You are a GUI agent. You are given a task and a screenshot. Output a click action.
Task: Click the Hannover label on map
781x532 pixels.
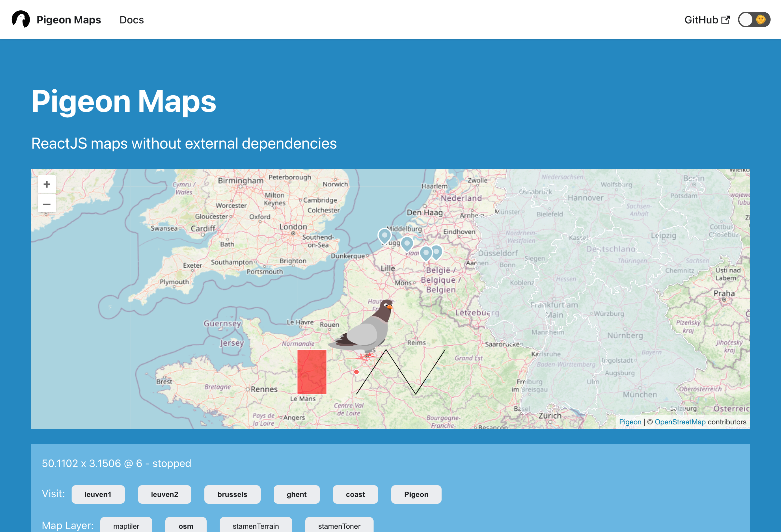(x=585, y=198)
